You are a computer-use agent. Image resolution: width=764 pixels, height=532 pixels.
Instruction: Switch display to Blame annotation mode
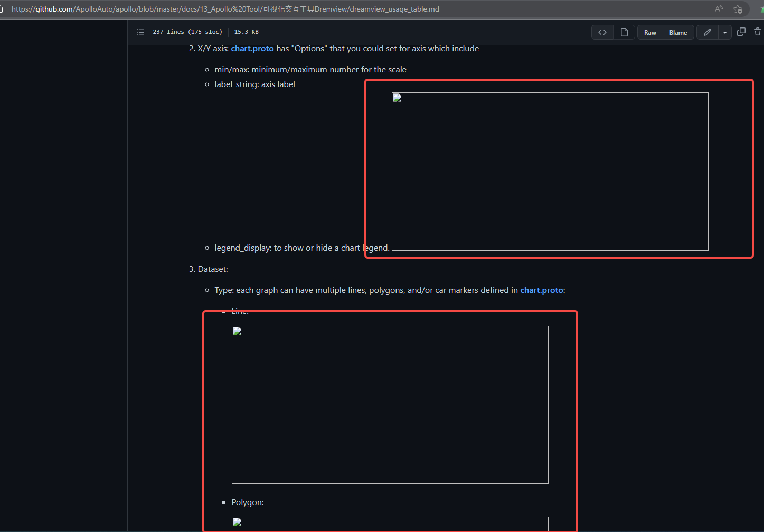point(678,32)
